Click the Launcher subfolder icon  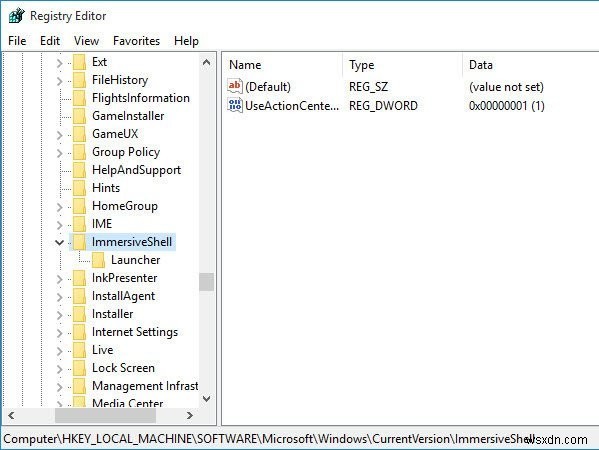tap(99, 260)
